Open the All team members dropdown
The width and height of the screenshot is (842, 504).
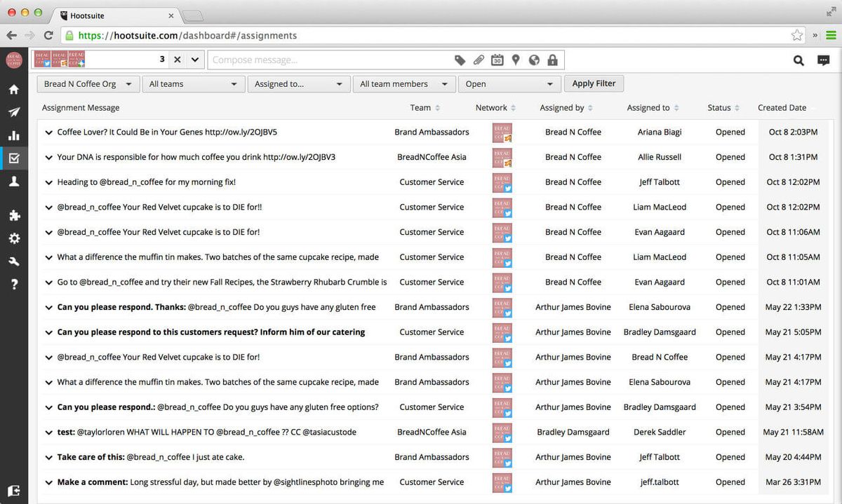coord(403,84)
